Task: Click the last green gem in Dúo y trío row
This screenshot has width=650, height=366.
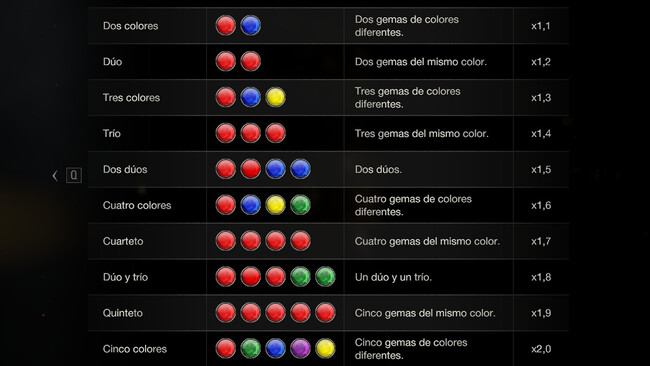Action: tap(325, 277)
